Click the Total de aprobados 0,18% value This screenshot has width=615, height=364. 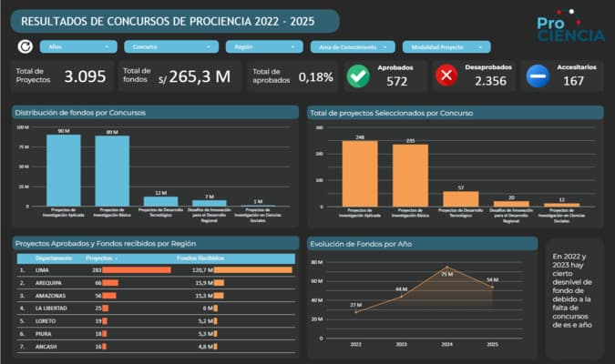tap(316, 77)
